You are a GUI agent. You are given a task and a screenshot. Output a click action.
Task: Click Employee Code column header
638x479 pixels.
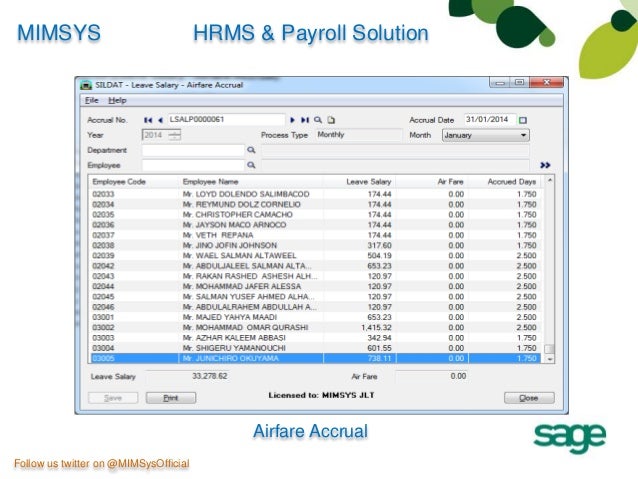pos(134,182)
